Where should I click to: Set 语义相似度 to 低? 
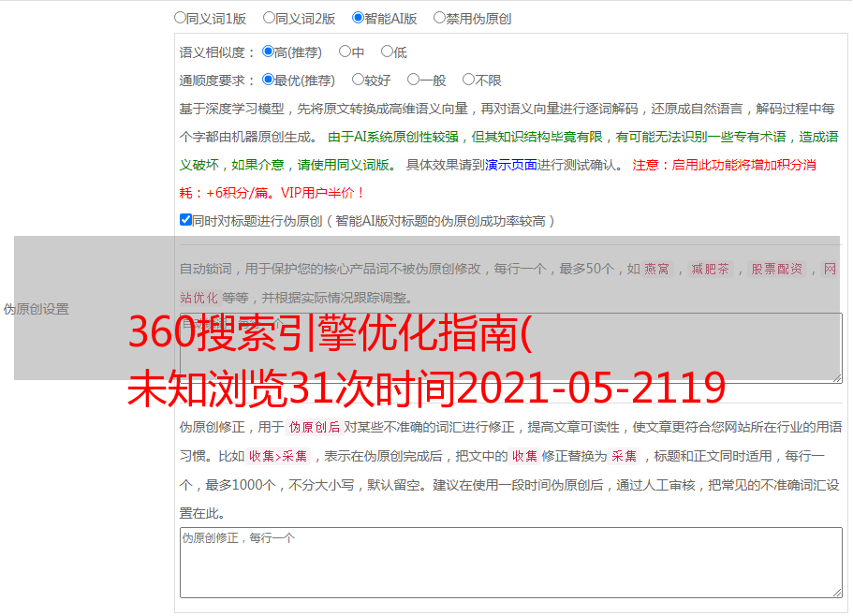coord(387,51)
